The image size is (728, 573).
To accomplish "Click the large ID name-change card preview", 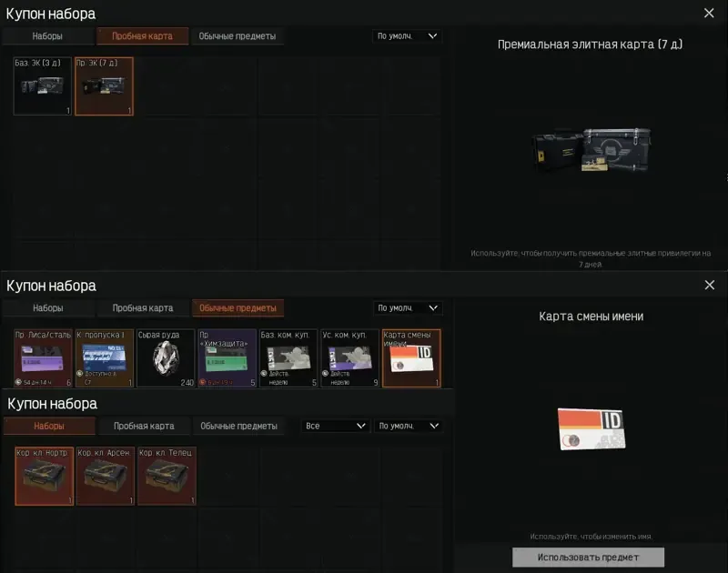I will tap(591, 429).
